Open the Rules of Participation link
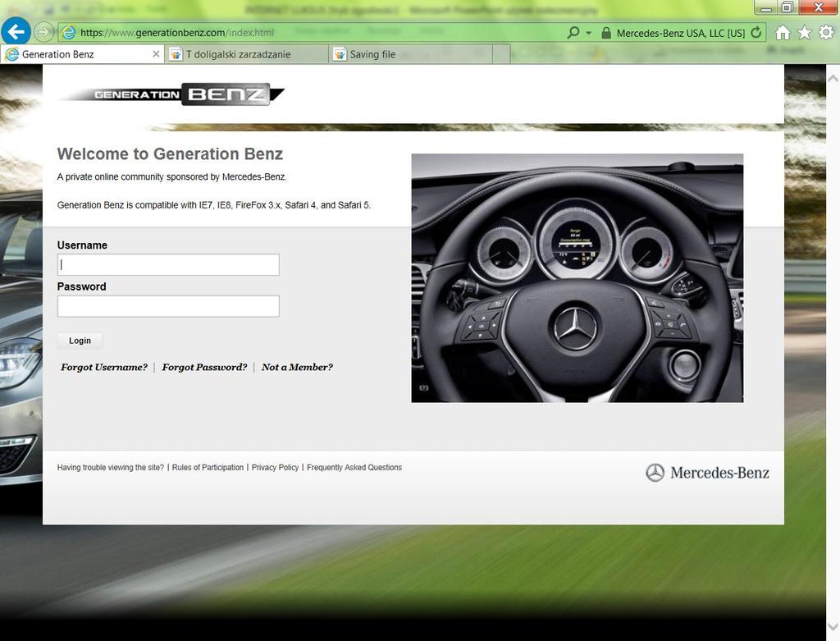Viewport: 840px width, 641px height. tap(208, 467)
